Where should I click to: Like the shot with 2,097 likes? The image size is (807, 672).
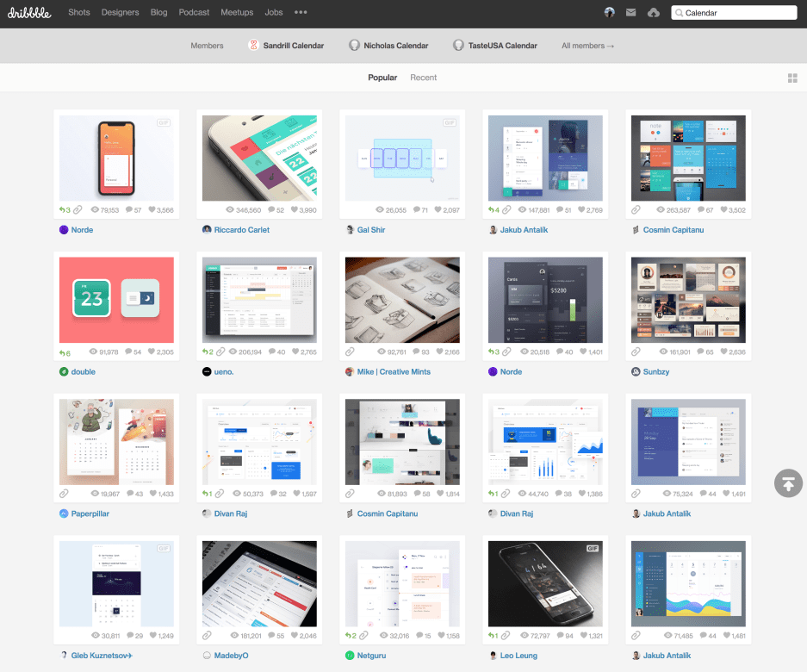(x=438, y=209)
